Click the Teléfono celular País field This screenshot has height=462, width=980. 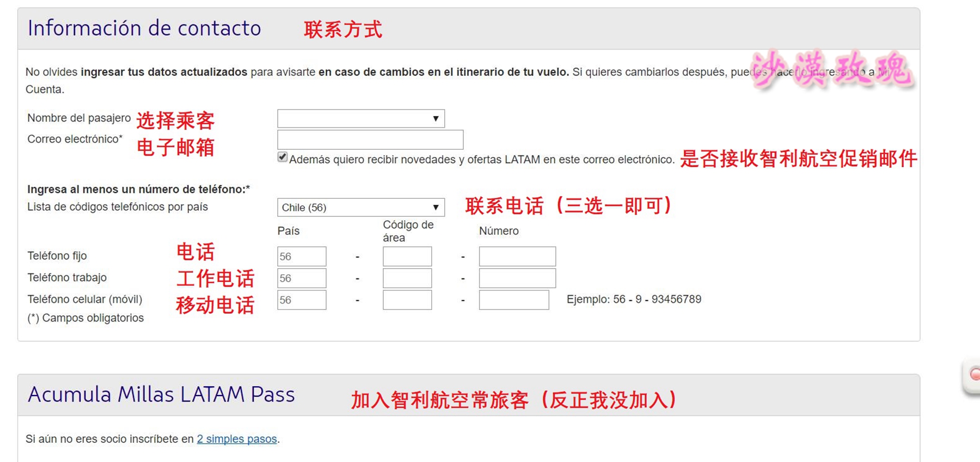(302, 300)
